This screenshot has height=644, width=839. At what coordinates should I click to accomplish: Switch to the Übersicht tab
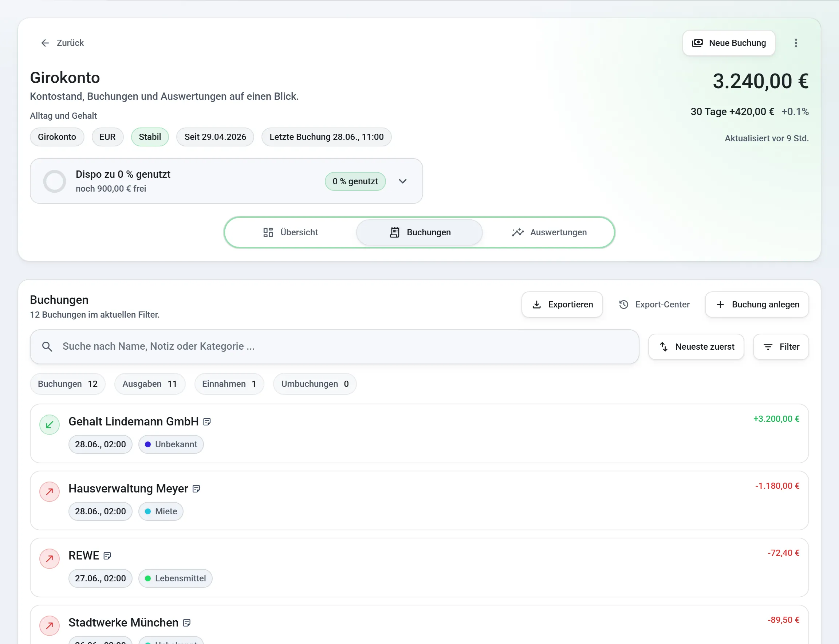pyautogui.click(x=291, y=232)
